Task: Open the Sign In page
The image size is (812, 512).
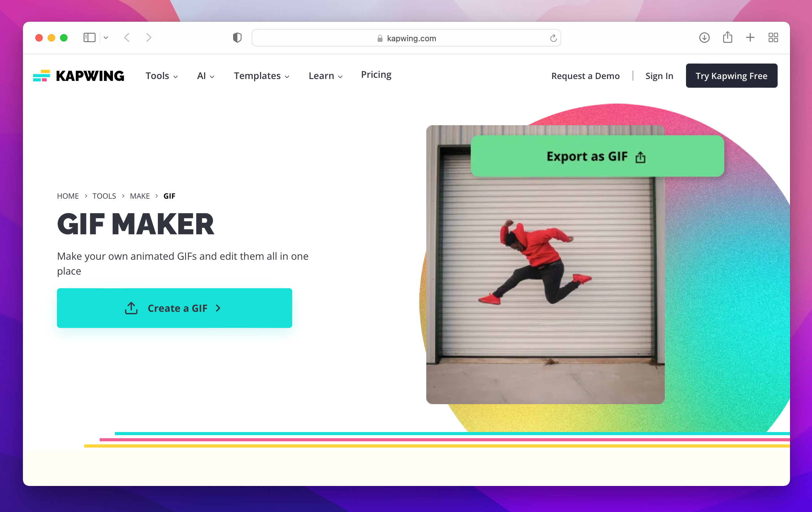Action: click(x=659, y=76)
